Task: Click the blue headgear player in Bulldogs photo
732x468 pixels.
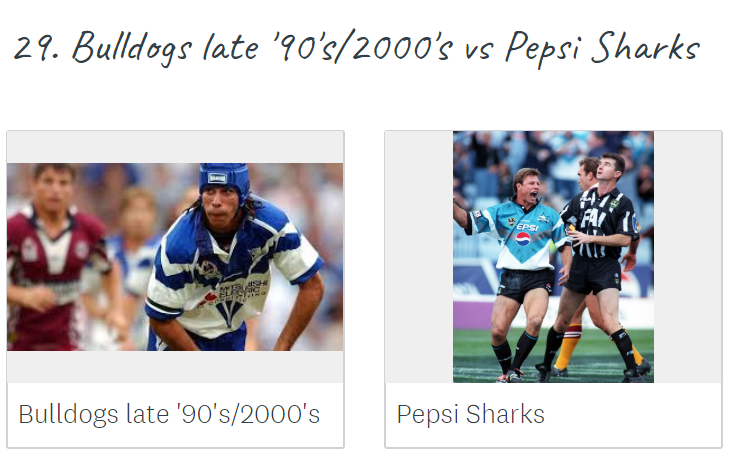Action: tap(233, 257)
